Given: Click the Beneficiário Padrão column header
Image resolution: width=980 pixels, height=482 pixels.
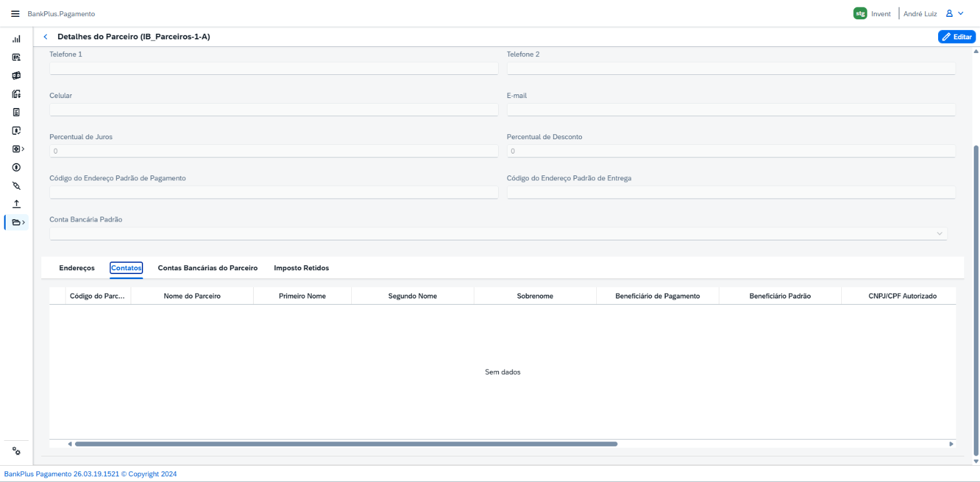Looking at the screenshot, I should (780, 296).
